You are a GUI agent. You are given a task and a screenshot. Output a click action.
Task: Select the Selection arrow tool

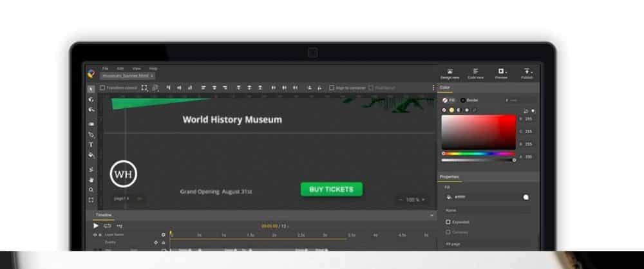[x=91, y=88]
